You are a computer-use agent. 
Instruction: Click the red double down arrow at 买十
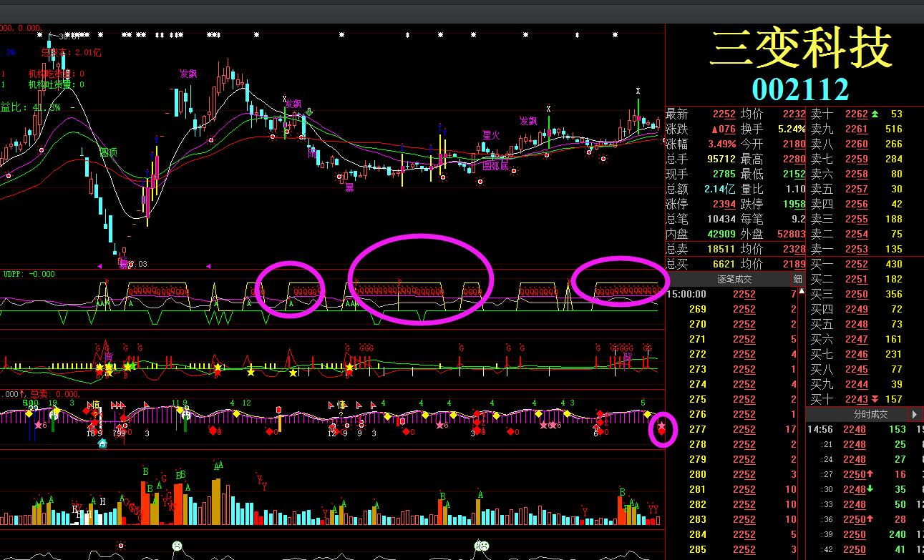click(875, 399)
